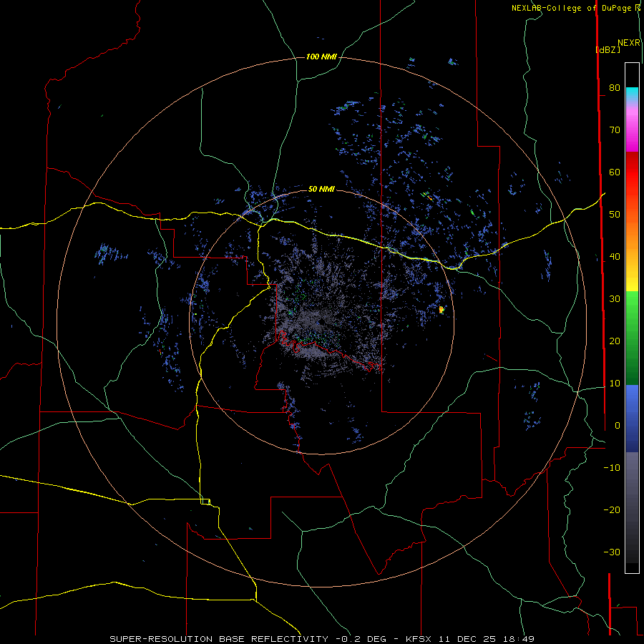Viewport: 644px width, 644px height.
Task: Click the 40 value on the color scale
Action: pyautogui.click(x=615, y=257)
